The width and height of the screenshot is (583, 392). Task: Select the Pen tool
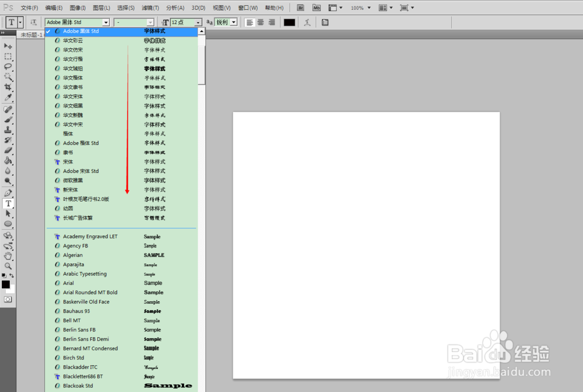click(8, 193)
